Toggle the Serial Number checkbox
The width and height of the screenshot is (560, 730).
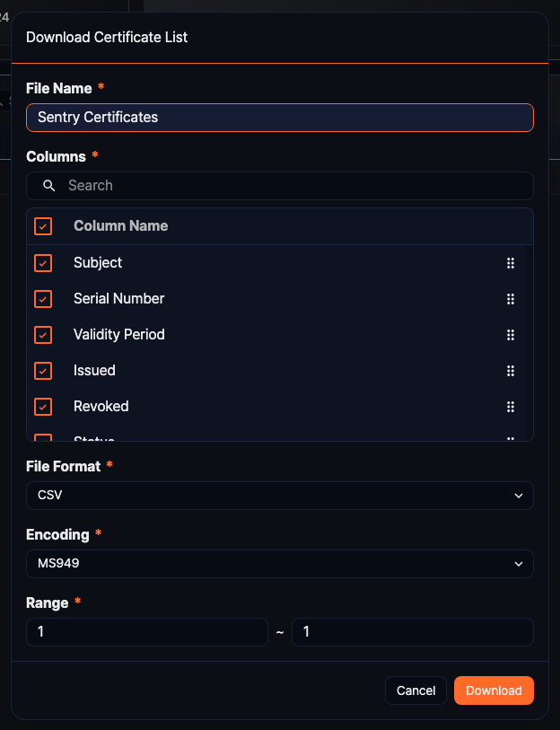coord(43,299)
